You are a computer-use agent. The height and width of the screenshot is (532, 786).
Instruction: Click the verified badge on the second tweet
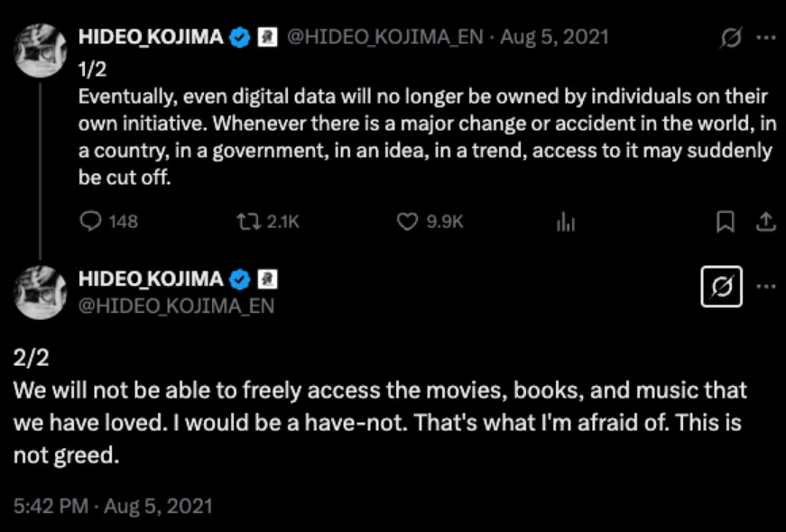pyautogui.click(x=240, y=280)
